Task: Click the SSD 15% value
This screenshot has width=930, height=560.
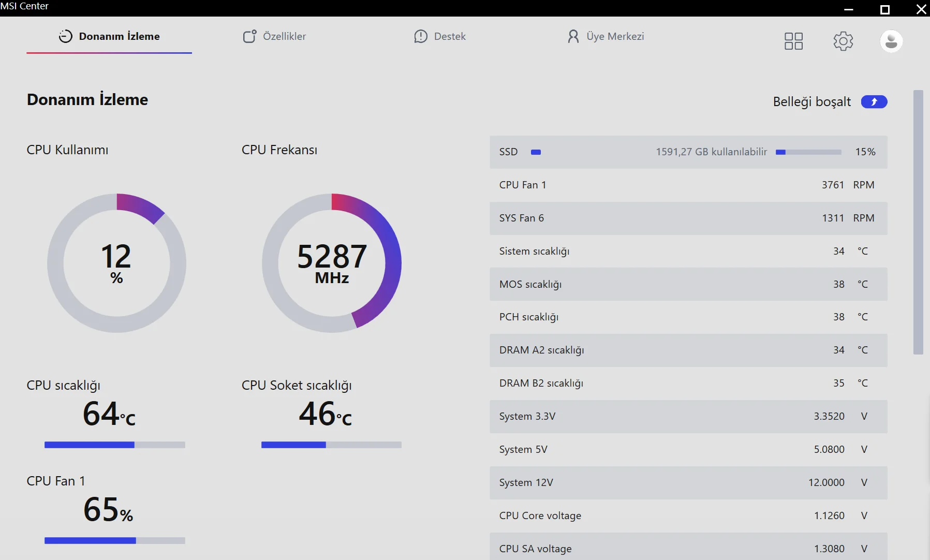Action: 865,152
